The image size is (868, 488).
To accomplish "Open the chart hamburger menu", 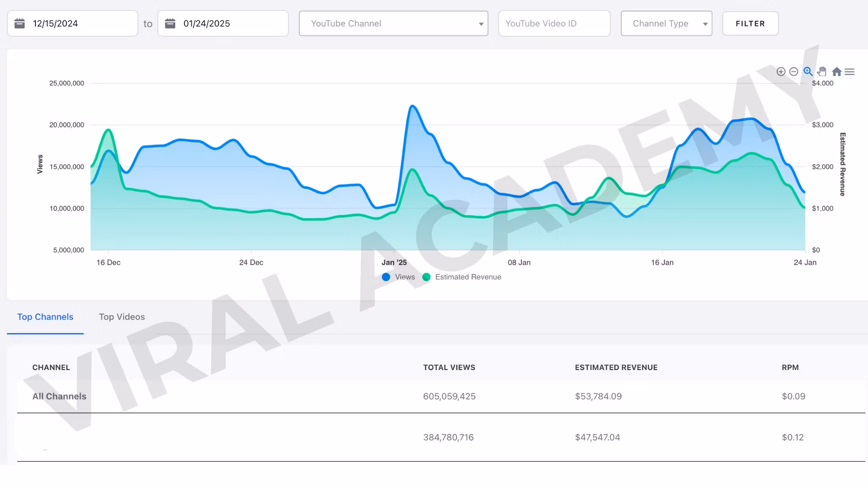I will click(x=849, y=71).
